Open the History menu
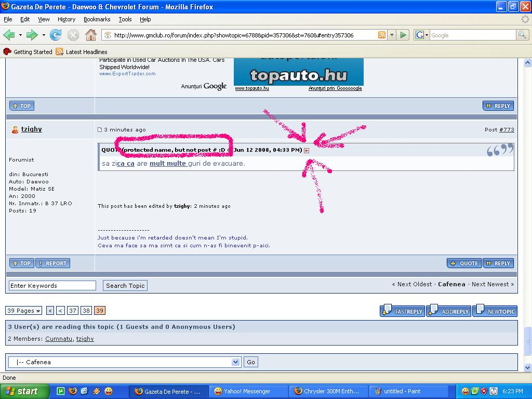Viewport: 532px width, 399px height. pyautogui.click(x=66, y=19)
